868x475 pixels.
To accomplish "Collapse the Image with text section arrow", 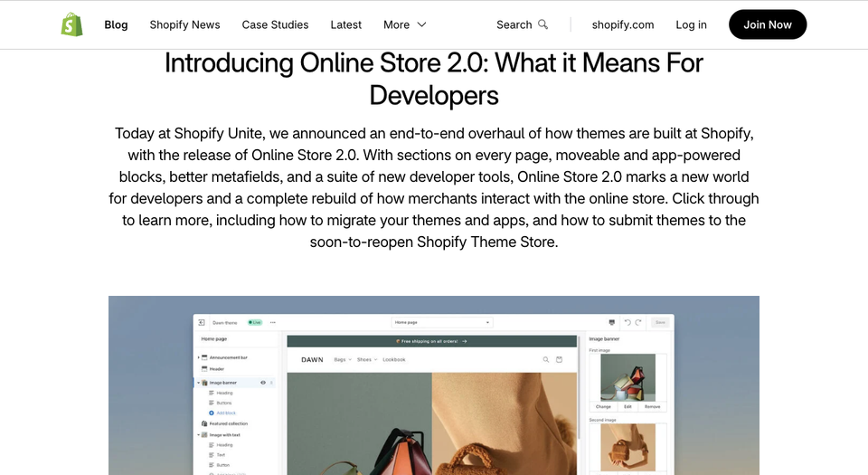I will tap(198, 435).
